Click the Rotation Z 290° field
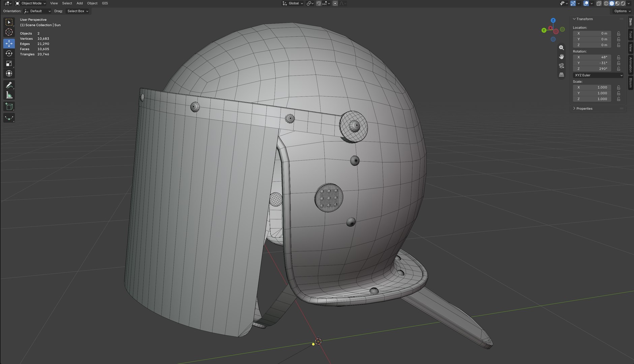This screenshot has height=364, width=634. 592,69
